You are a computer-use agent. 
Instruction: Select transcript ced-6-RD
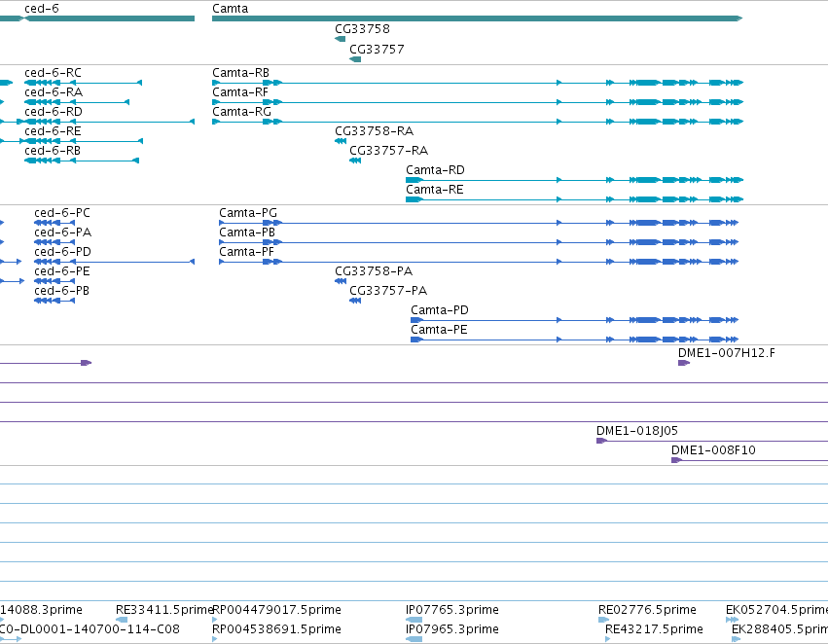[54, 111]
